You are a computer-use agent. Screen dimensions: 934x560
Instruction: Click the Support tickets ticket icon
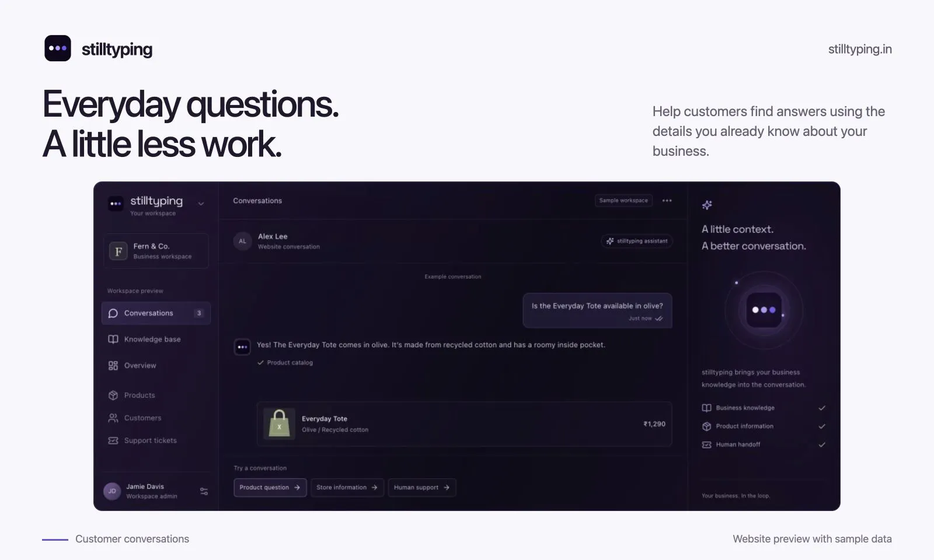click(113, 441)
